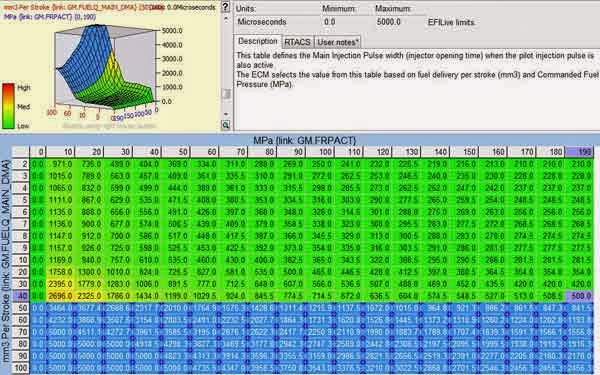
Task: Click the vertical scrollbar thumb beside the chart
Action: coord(226,94)
